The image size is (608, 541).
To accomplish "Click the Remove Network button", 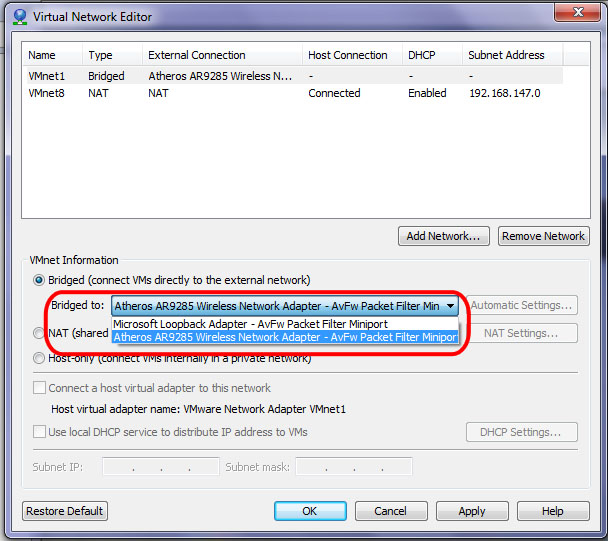I will click(x=543, y=236).
